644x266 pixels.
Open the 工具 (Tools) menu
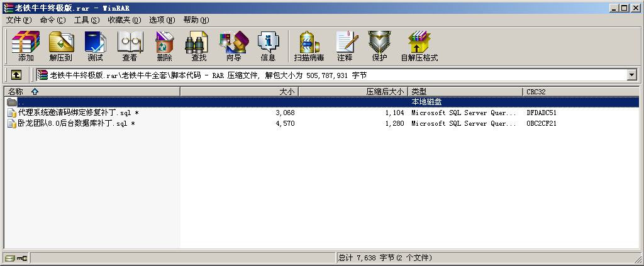86,20
